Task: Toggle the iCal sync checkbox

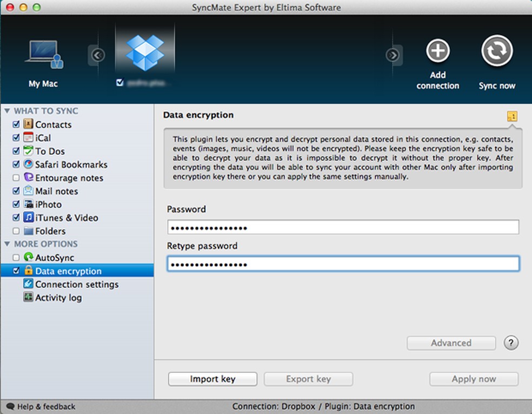Action: [16, 137]
